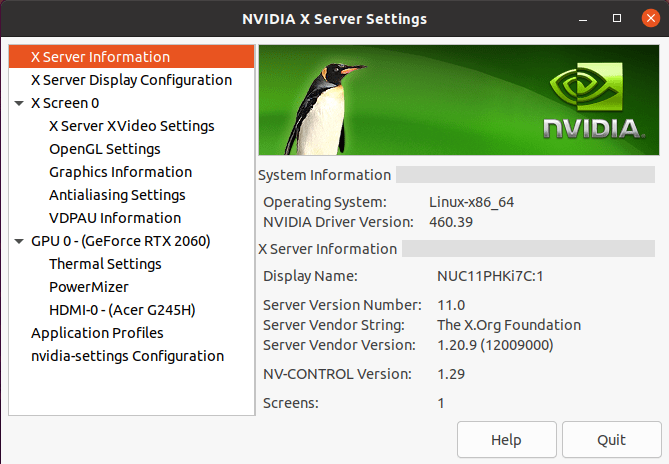Click server version number 11.0
669x464 pixels.
coord(451,305)
